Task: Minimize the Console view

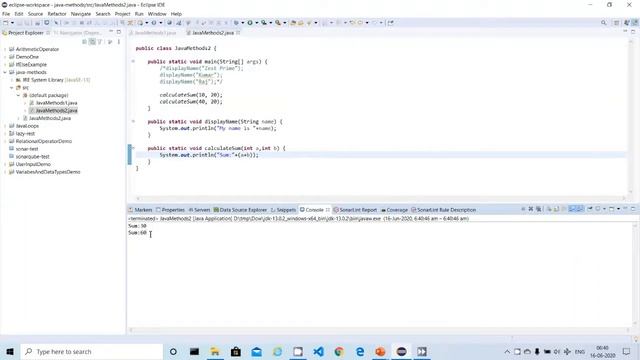Action: click(x=625, y=209)
